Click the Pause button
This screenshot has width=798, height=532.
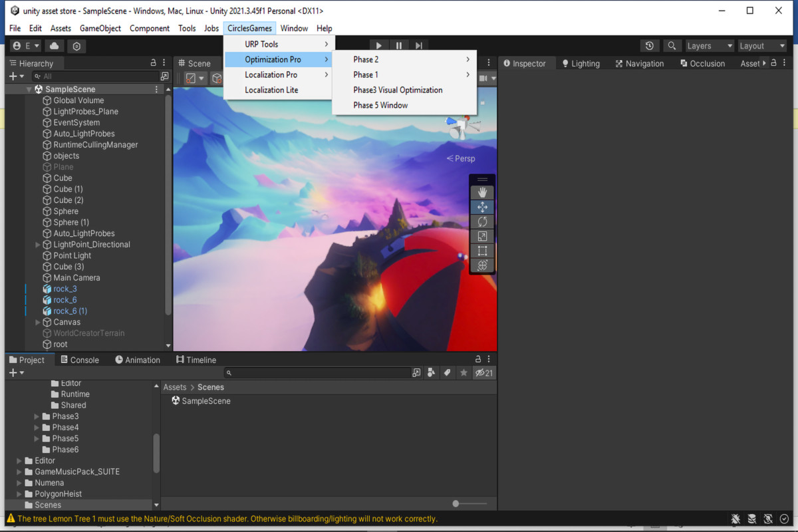click(399, 46)
